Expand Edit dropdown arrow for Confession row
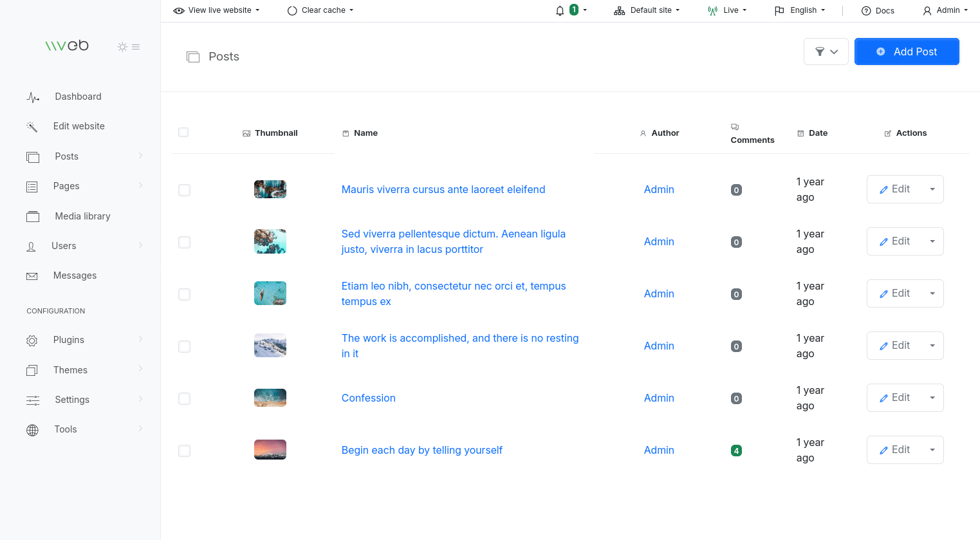Screen dimensions: 980x540 (x=932, y=398)
